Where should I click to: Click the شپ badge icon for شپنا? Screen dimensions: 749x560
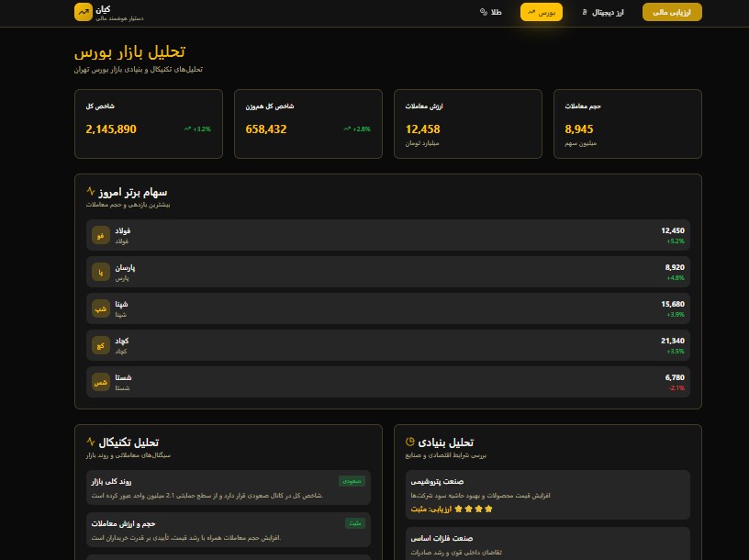[x=100, y=308]
